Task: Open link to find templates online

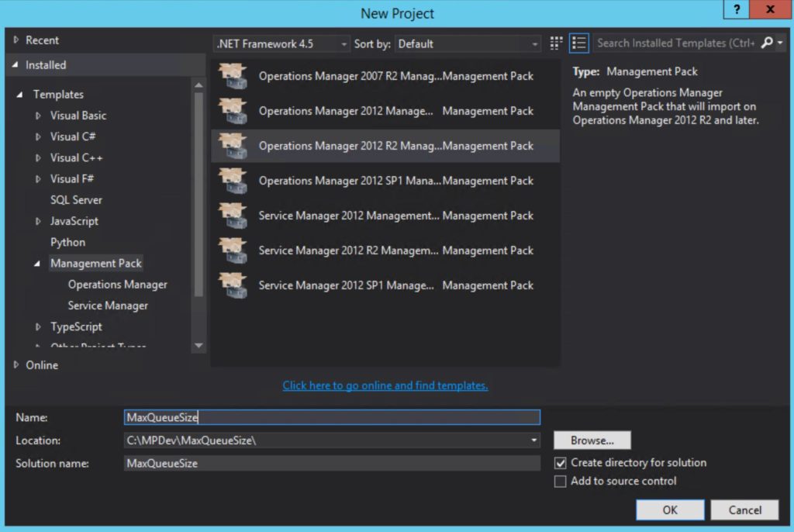Action: 385,385
